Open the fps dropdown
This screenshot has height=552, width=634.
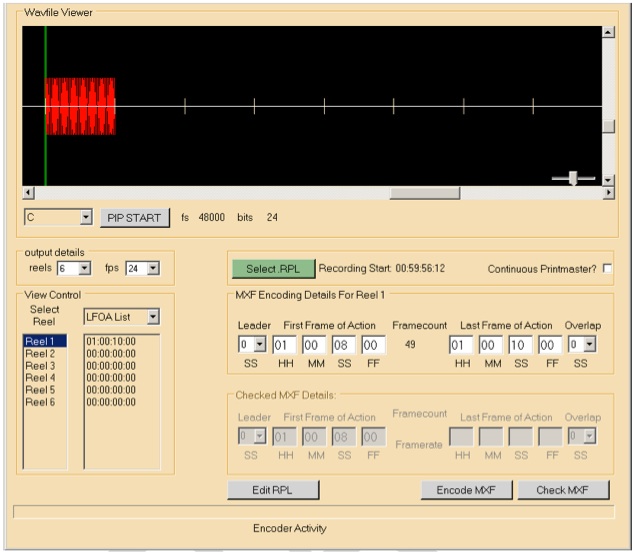pyautogui.click(x=151, y=268)
